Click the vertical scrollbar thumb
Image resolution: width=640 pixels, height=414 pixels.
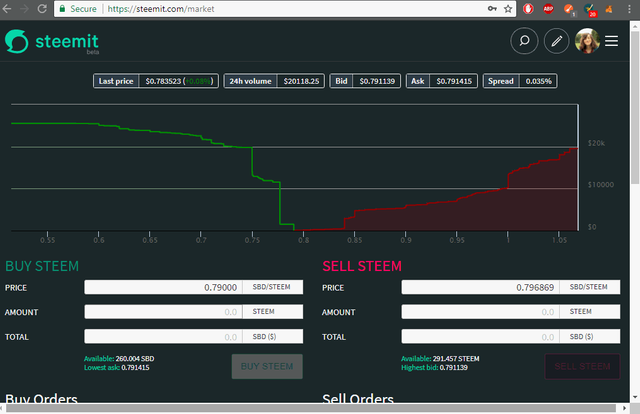pyautogui.click(x=635, y=106)
